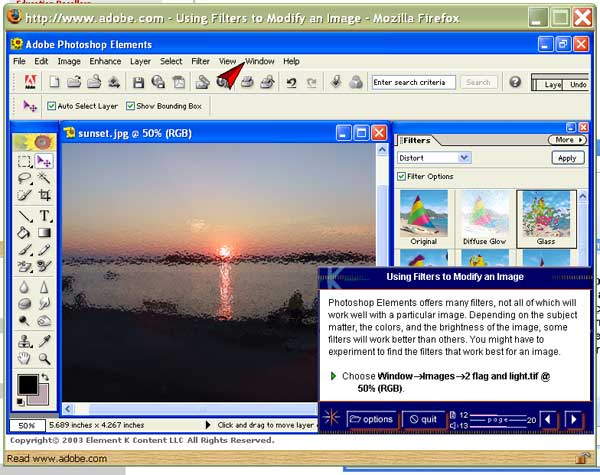Select the Filters palette tab
Image resolution: width=600 pixels, height=475 pixels.
click(416, 140)
